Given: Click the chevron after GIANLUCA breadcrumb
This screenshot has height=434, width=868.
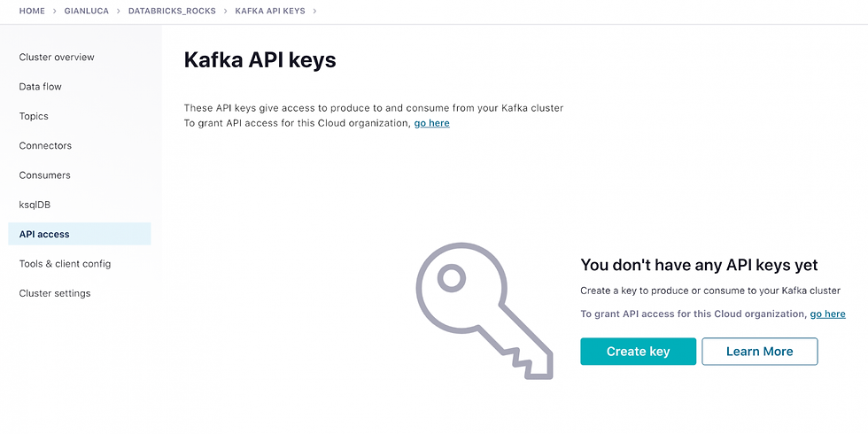Looking at the screenshot, I should pos(119,11).
